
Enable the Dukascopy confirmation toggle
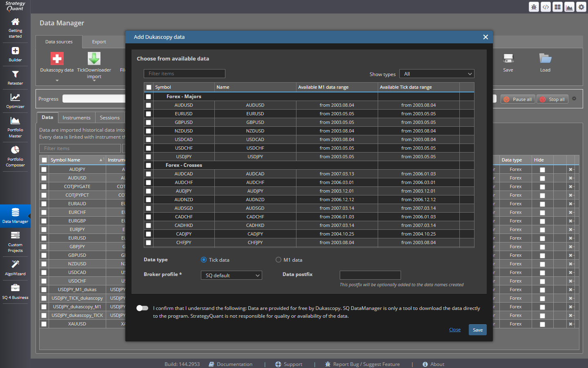pos(142,308)
